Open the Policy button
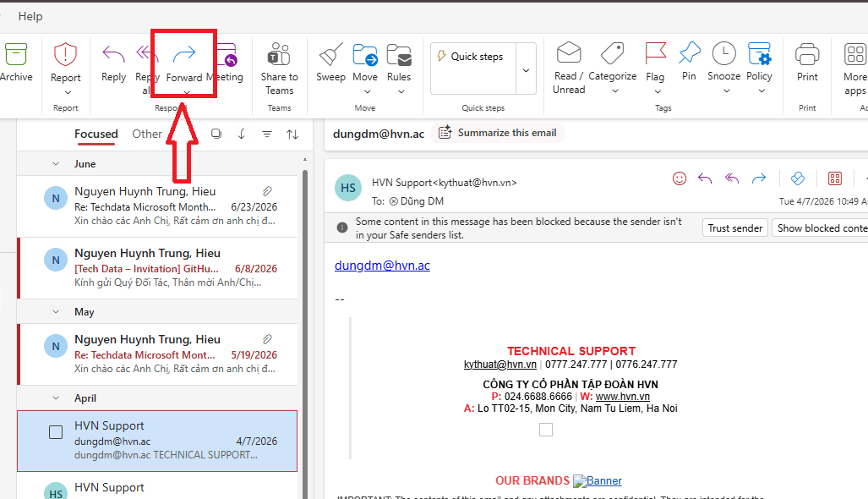The width and height of the screenshot is (868, 499). pos(759,62)
